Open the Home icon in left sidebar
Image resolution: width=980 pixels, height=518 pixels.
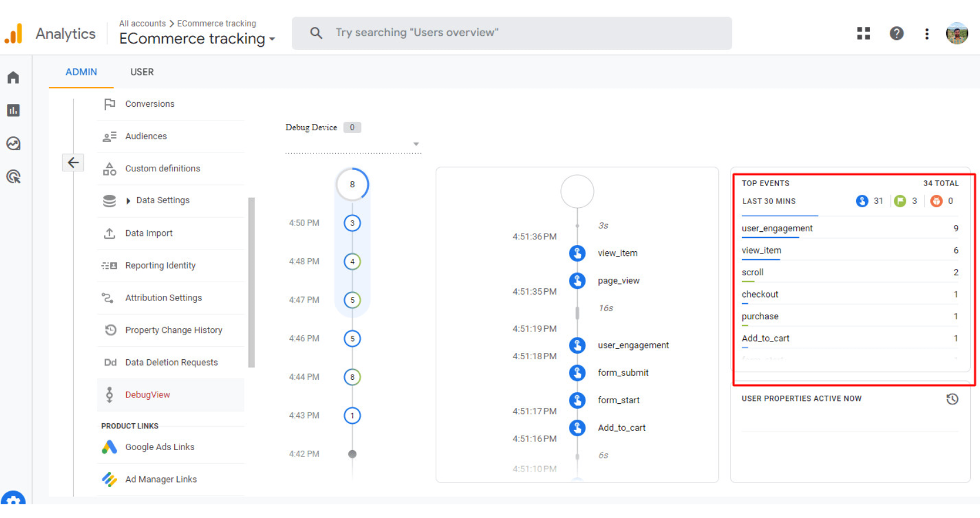13,78
